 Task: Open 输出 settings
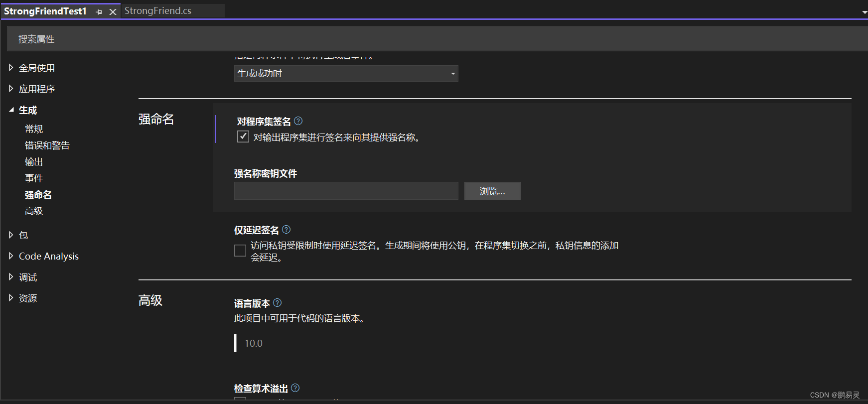tap(34, 162)
